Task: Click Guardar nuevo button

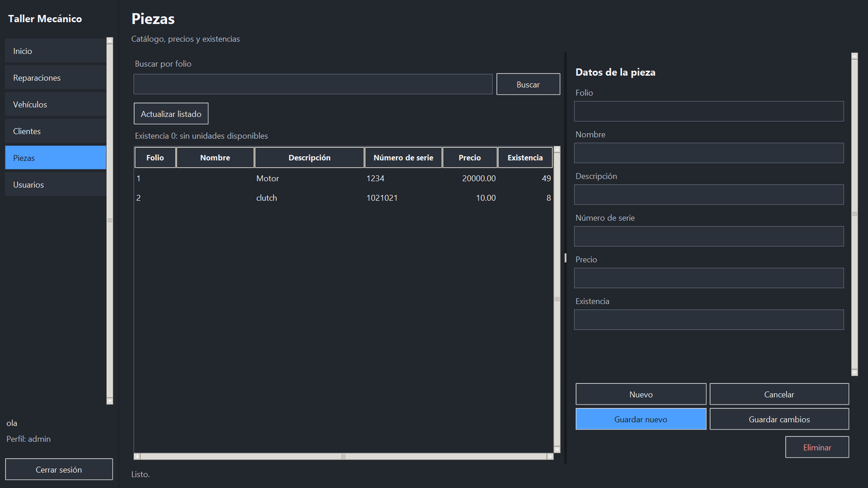Action: point(641,419)
